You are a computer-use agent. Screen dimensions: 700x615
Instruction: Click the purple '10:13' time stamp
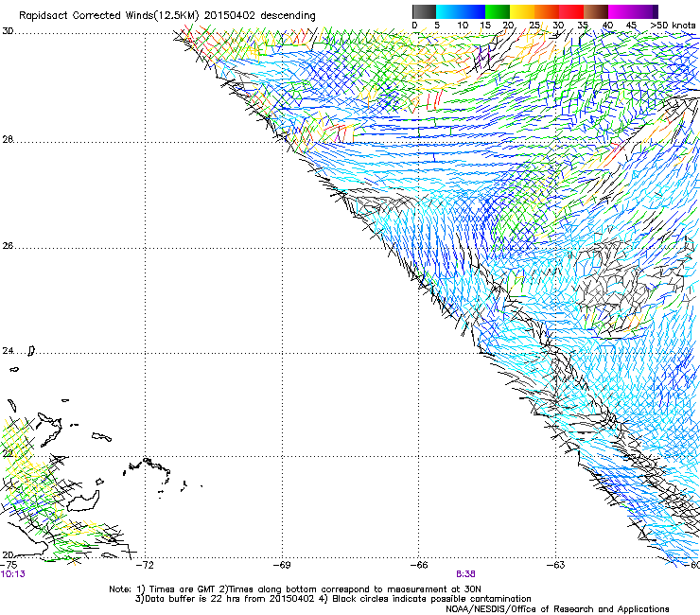pos(12,574)
